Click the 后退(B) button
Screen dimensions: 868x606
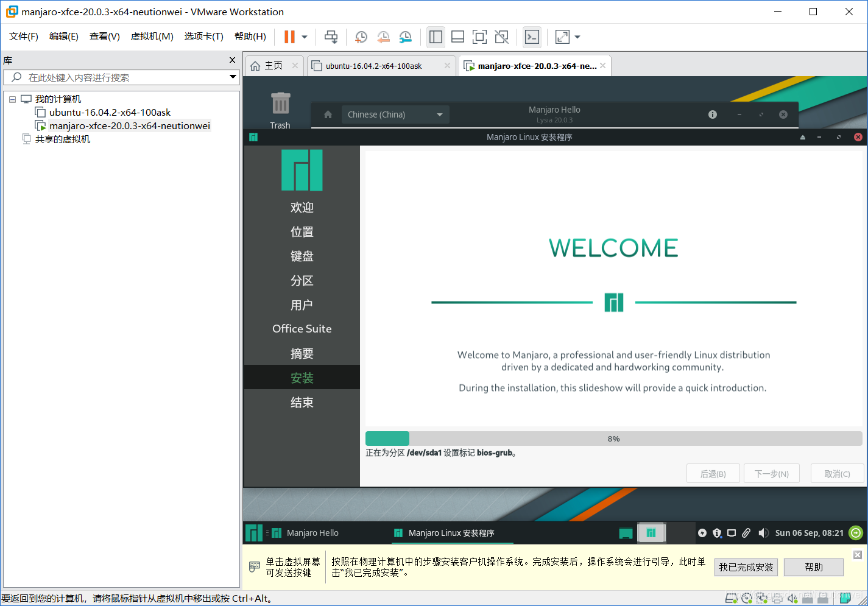[x=713, y=474]
